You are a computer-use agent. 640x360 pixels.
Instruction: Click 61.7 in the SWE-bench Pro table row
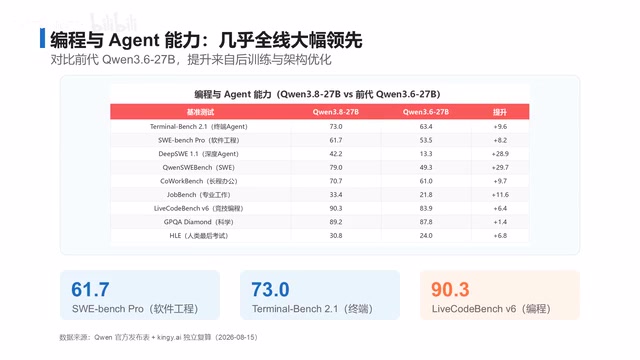pos(336,140)
